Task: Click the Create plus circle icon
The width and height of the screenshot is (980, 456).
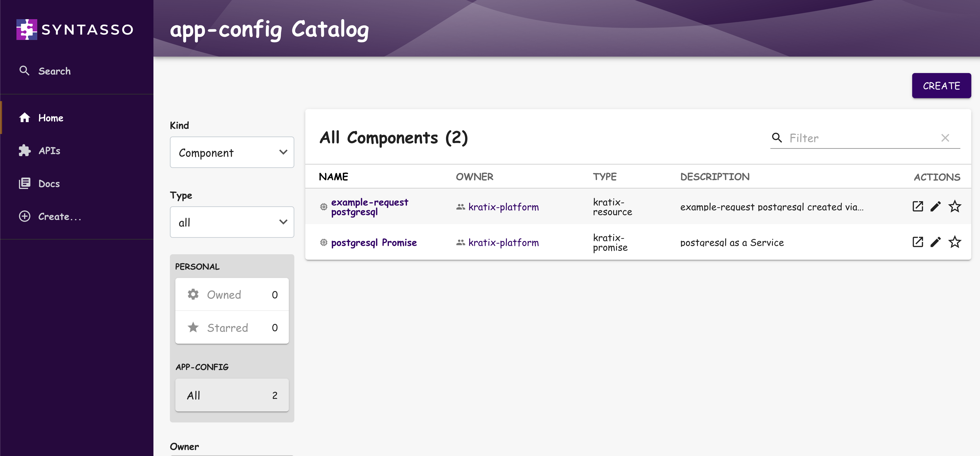Action: tap(25, 216)
